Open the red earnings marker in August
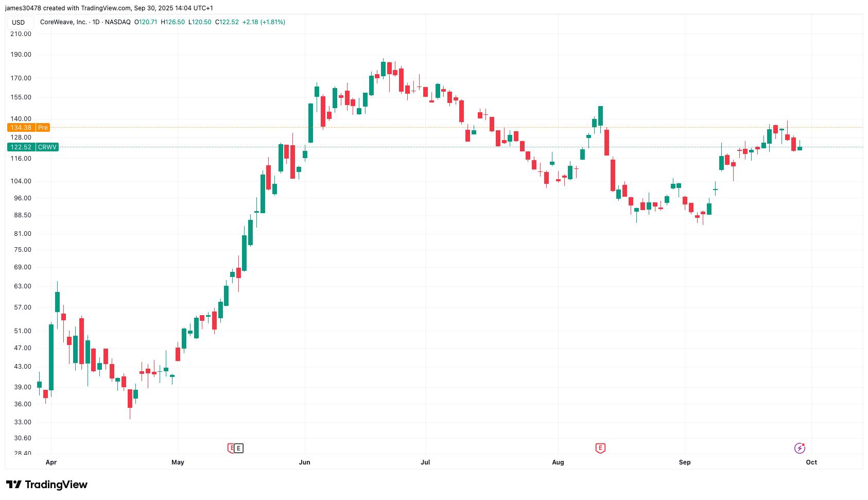The image size is (868, 500). click(600, 448)
